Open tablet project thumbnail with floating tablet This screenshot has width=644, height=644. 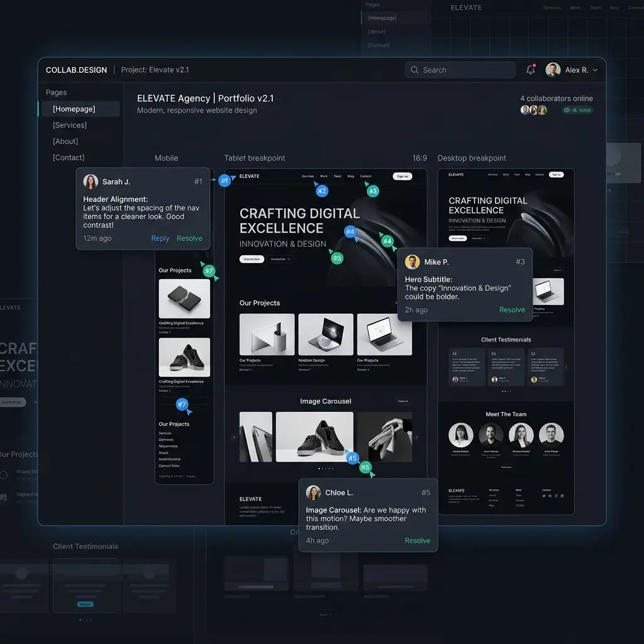(x=326, y=335)
